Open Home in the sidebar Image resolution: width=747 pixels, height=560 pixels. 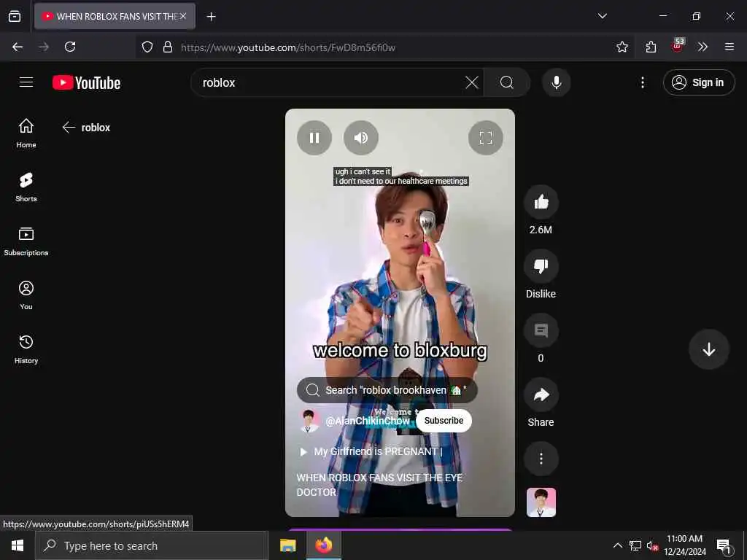26,133
